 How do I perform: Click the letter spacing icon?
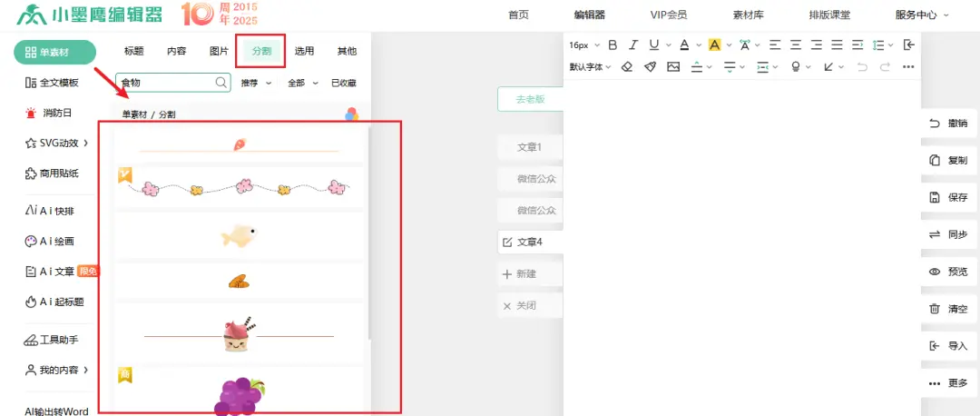(744, 45)
